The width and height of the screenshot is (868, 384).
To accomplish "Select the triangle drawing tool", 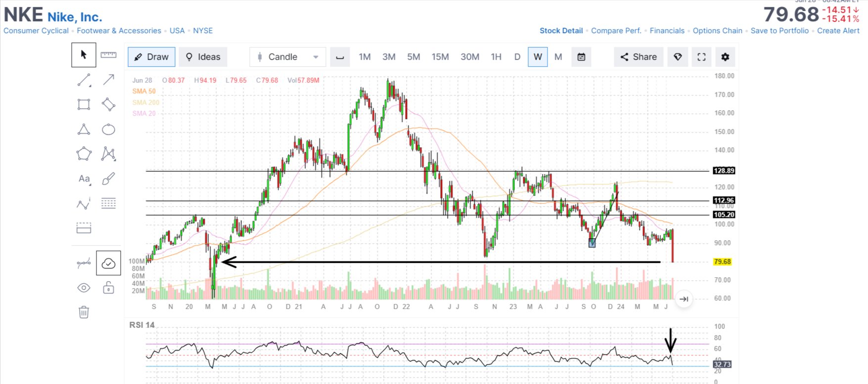I will (x=84, y=129).
